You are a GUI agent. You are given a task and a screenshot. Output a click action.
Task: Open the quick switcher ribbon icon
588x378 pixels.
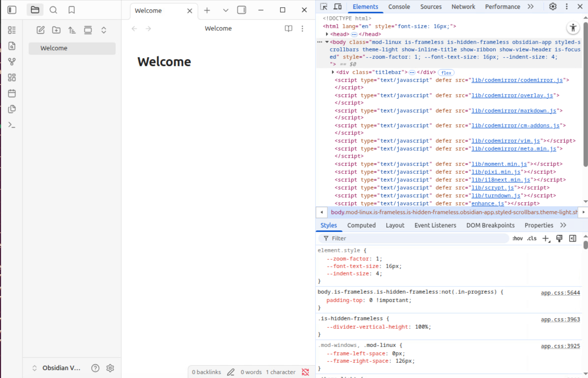point(12,46)
